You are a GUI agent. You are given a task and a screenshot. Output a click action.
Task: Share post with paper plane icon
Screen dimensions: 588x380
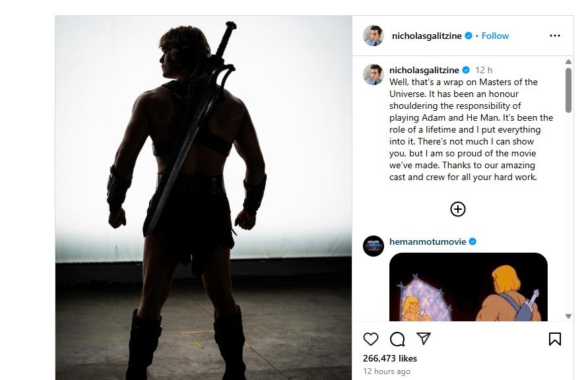pyautogui.click(x=424, y=339)
